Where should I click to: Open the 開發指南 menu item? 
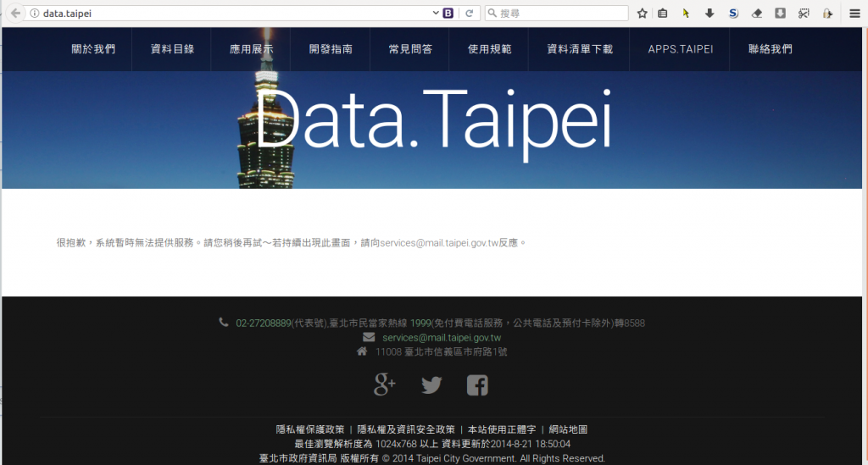click(331, 49)
